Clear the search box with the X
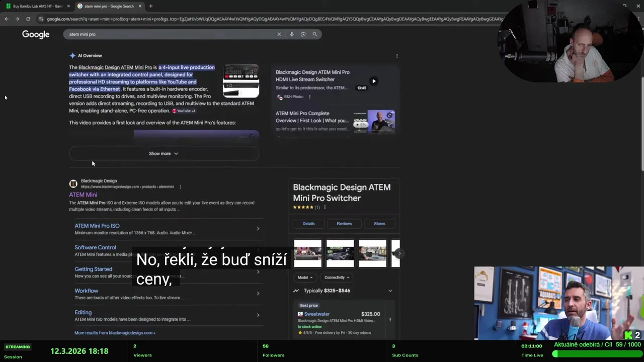The width and height of the screenshot is (644, 362). pos(279,34)
